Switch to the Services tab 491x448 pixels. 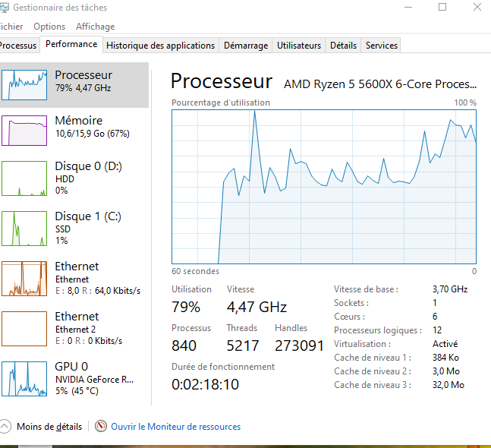(x=382, y=46)
